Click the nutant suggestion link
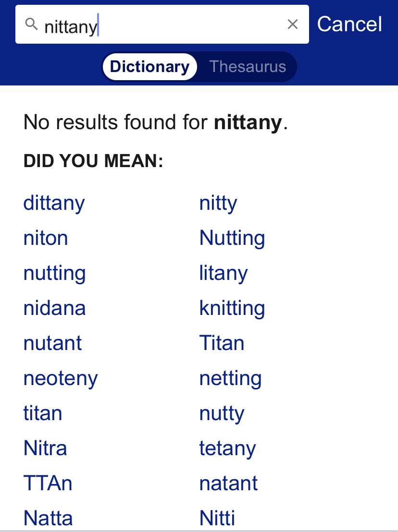Image resolution: width=398 pixels, height=532 pixels. tap(52, 343)
